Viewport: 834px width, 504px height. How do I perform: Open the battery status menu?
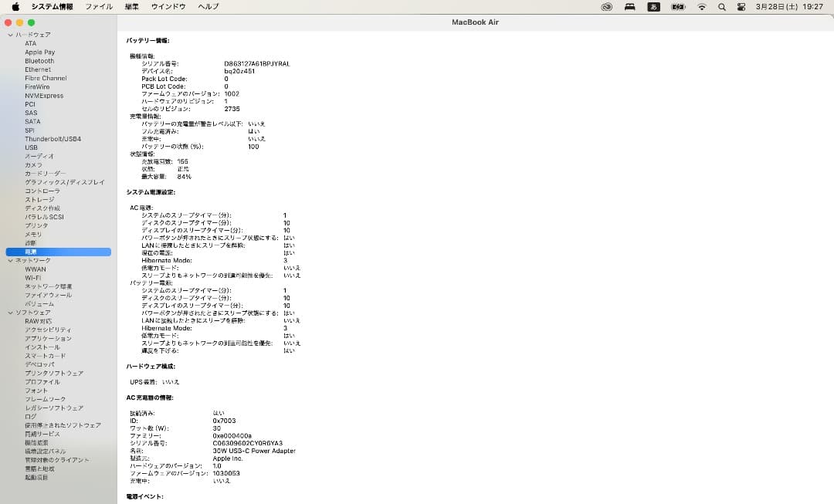coord(678,7)
